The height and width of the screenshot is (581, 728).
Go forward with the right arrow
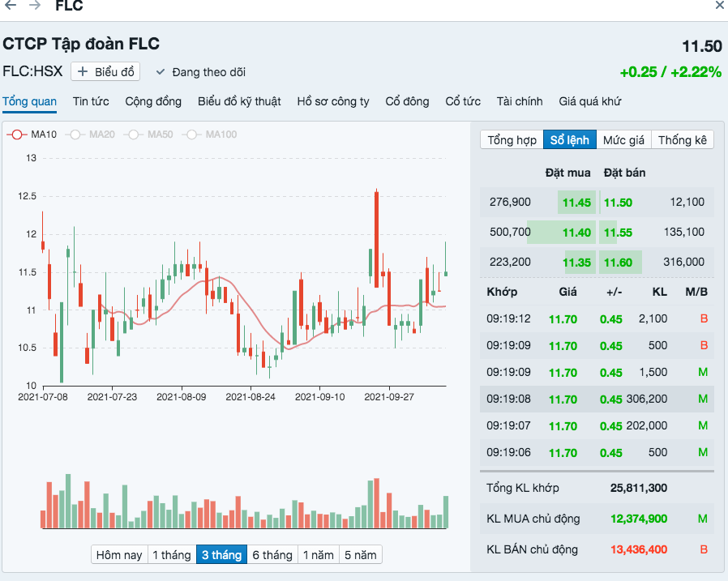(x=34, y=5)
